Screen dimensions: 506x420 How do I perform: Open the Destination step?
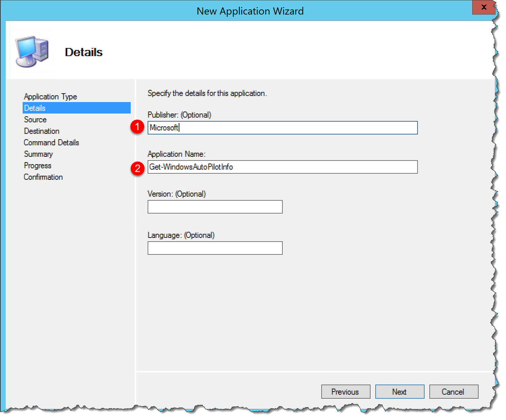click(41, 131)
